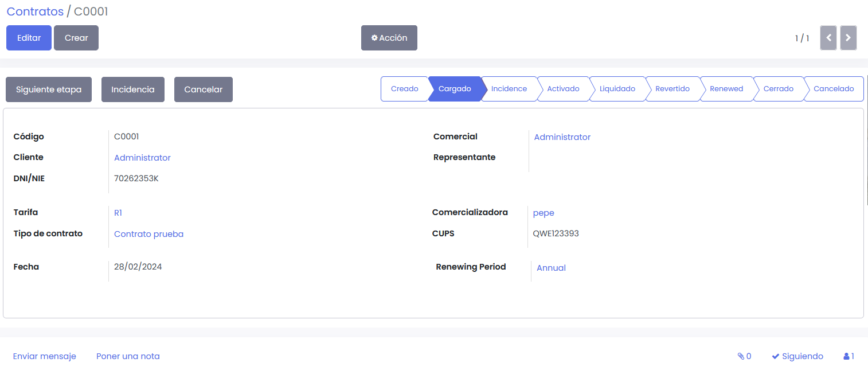Screen dimensions: 868x378
Task: Open the Contratos breadcrumb link
Action: [x=35, y=11]
